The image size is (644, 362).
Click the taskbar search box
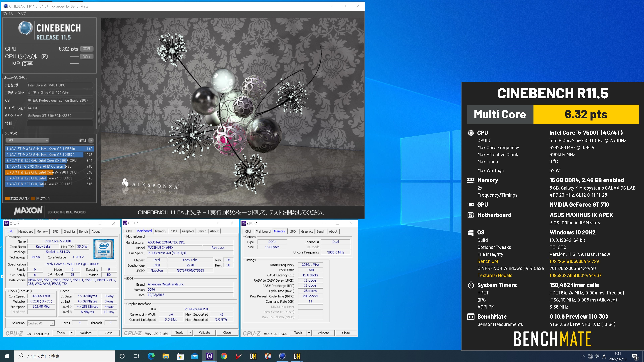[65, 356]
